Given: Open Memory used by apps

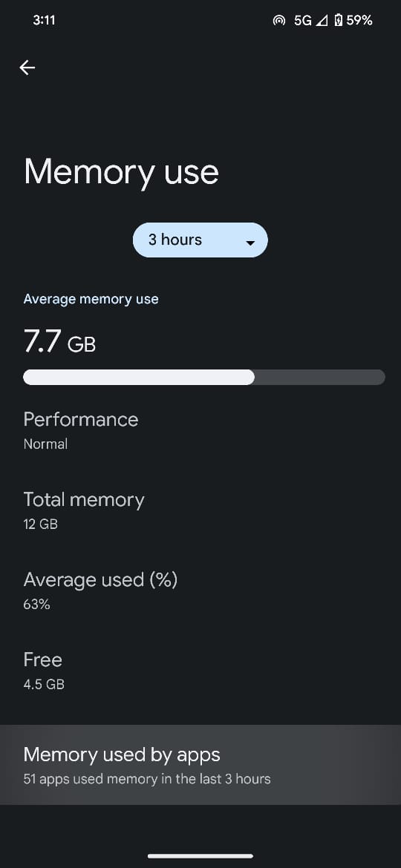Looking at the screenshot, I should [200, 764].
